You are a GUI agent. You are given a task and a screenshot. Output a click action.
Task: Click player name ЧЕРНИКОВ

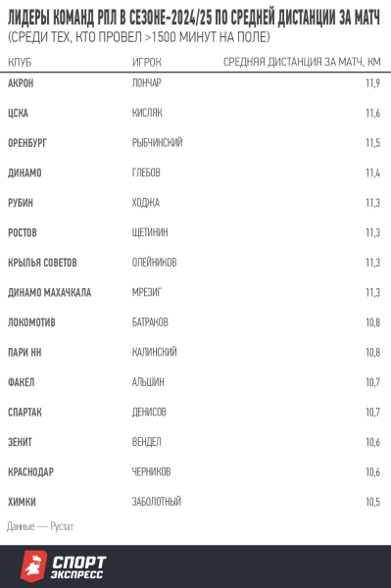[151, 471]
